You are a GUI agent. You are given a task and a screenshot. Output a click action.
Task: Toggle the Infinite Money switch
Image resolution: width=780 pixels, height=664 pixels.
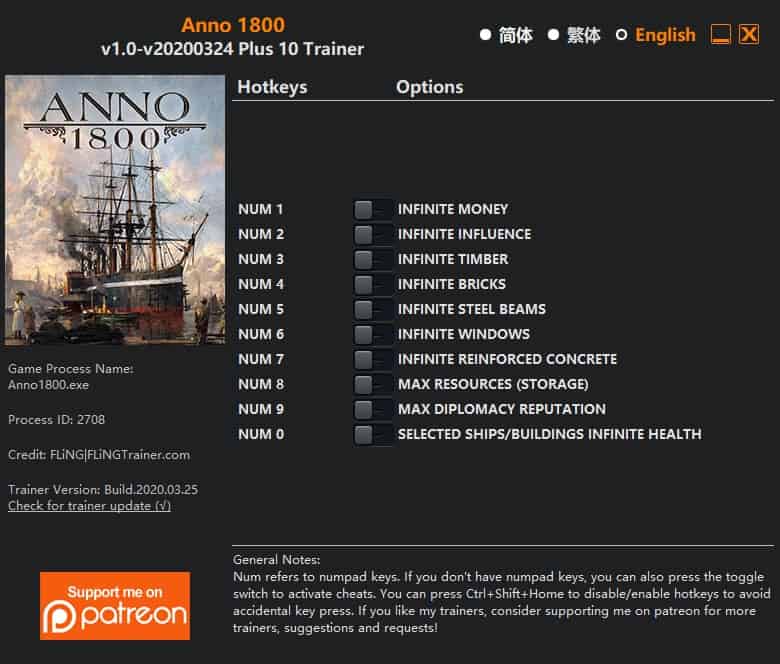373,209
